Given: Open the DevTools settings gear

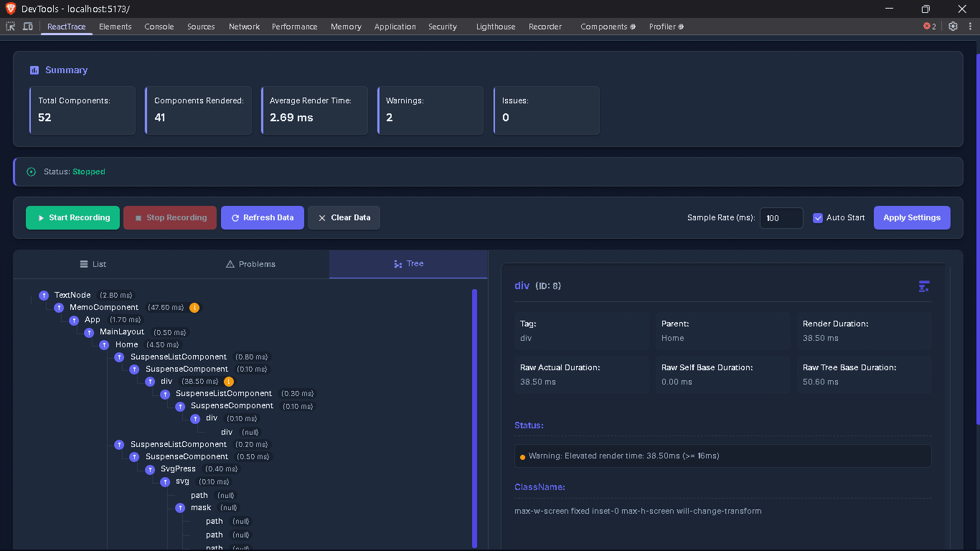Looking at the screenshot, I should coord(953,27).
